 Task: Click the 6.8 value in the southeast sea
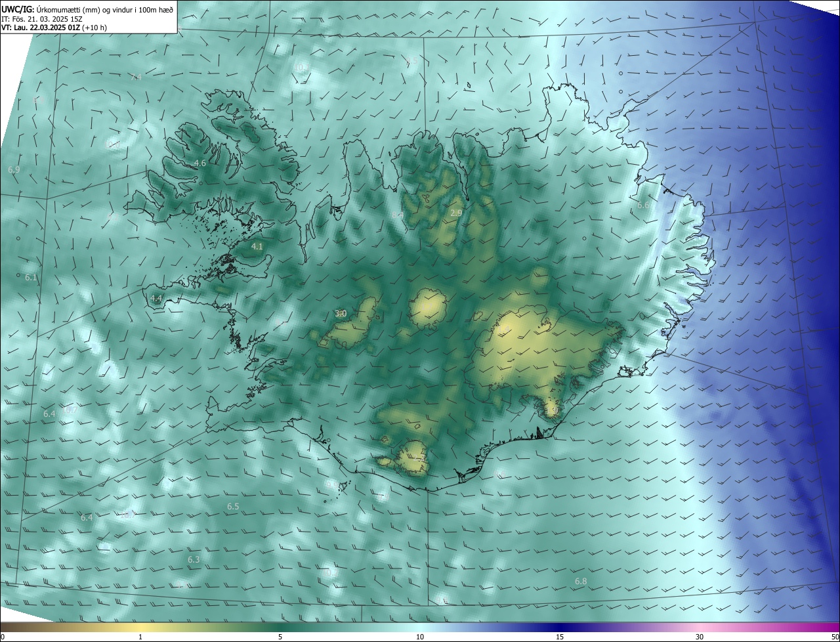pos(581,582)
